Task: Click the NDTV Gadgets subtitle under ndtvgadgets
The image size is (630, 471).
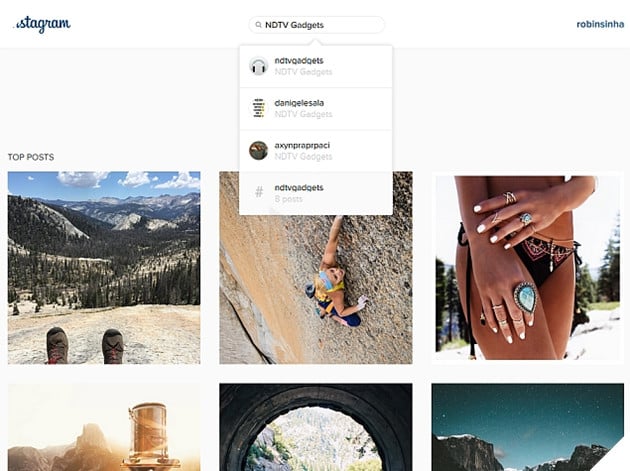Action: (303, 72)
